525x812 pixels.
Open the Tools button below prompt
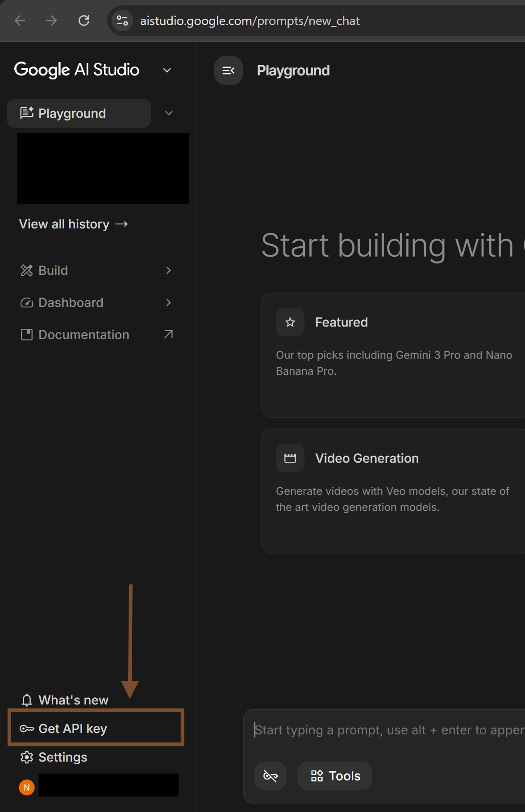click(x=335, y=776)
